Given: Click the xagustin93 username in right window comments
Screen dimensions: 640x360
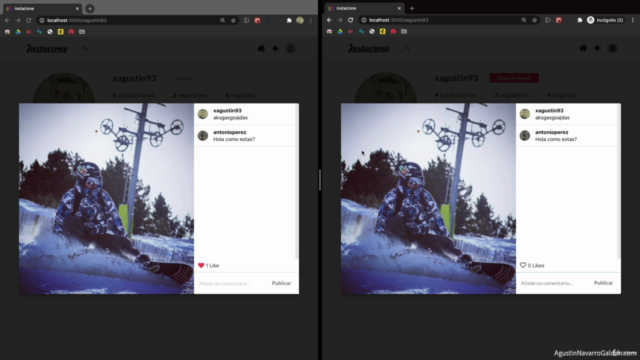Looking at the screenshot, I should pos(549,111).
